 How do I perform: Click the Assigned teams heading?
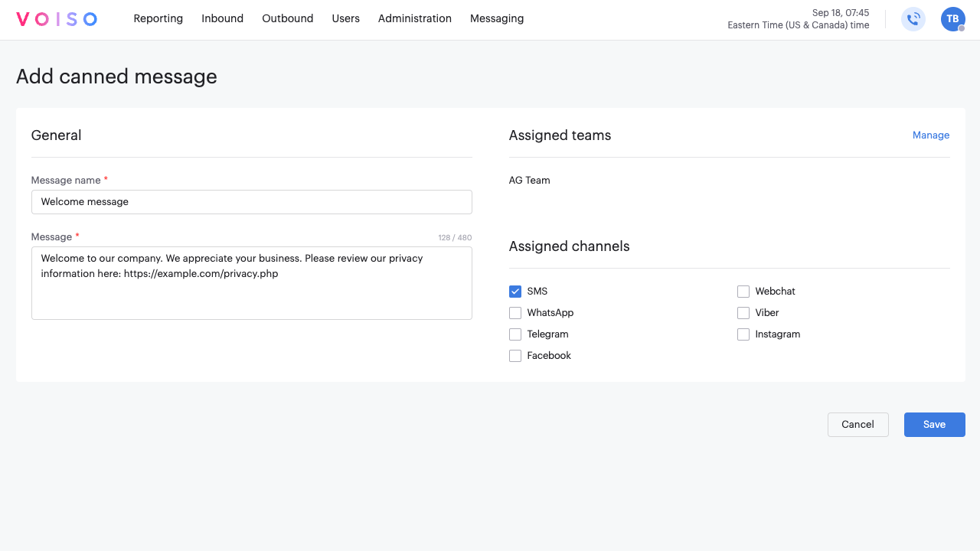[x=560, y=135]
